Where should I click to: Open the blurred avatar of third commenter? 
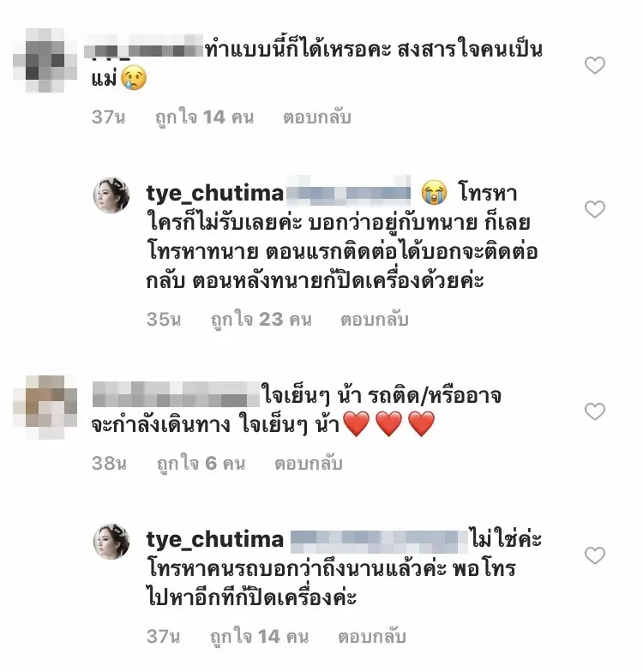pos(45,407)
